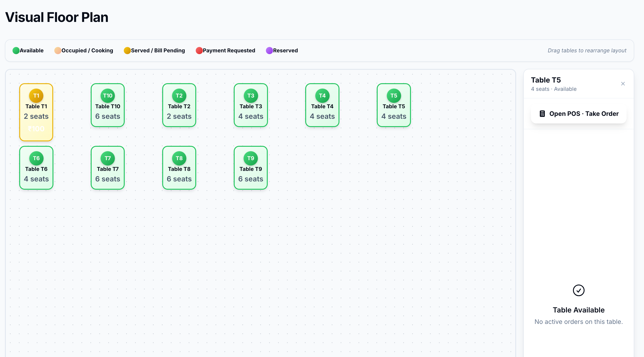The image size is (644, 357).
Task: Select the T1 yellow table badge
Action: click(36, 96)
